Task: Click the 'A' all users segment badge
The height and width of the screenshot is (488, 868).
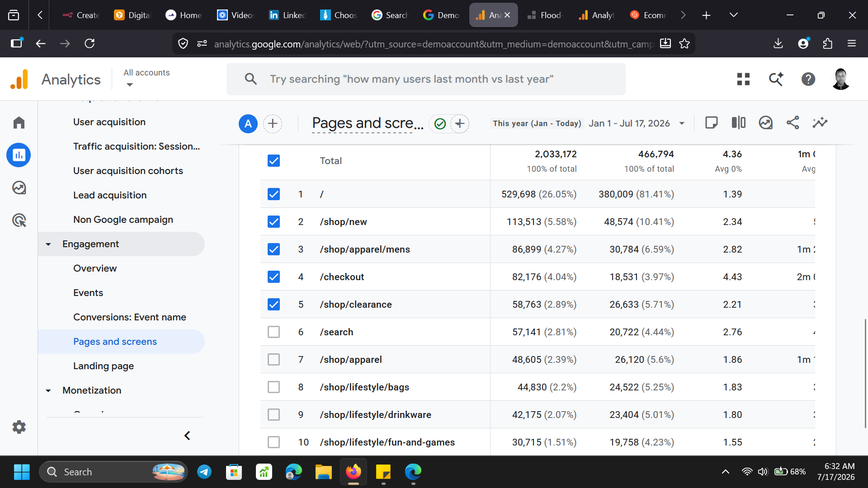Action: pyautogui.click(x=248, y=123)
